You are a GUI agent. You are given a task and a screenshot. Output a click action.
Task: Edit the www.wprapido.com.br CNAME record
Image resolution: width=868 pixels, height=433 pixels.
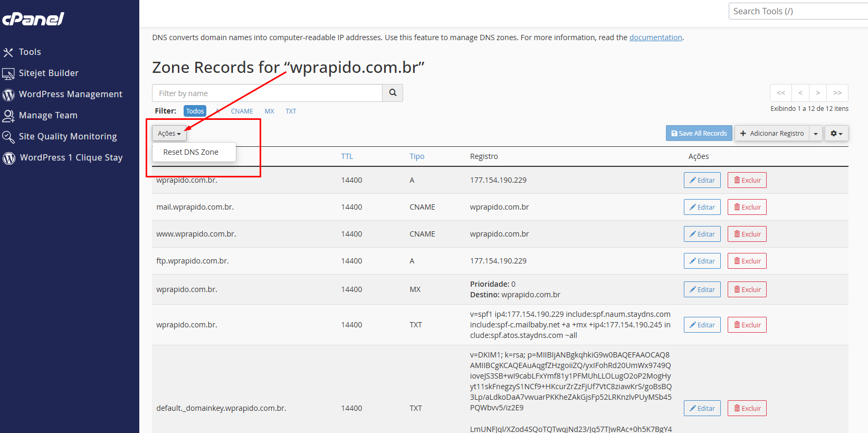coord(702,234)
